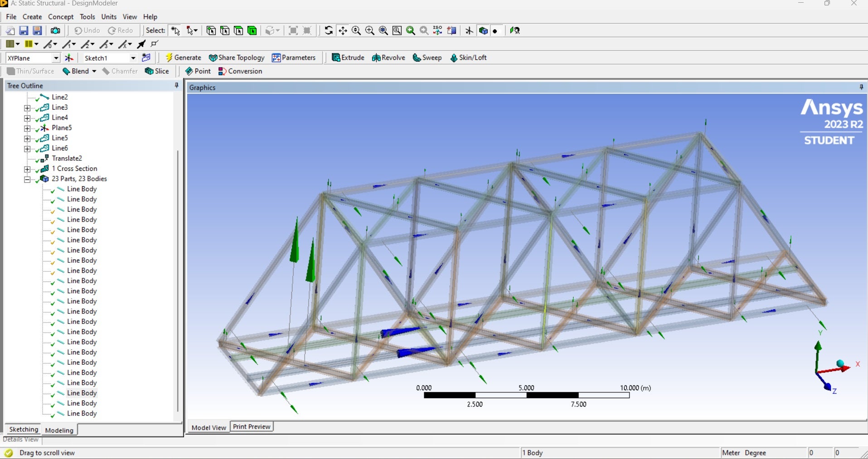Click the cyan ISO ball on triad
This screenshot has height=459, width=868.
pos(840,363)
